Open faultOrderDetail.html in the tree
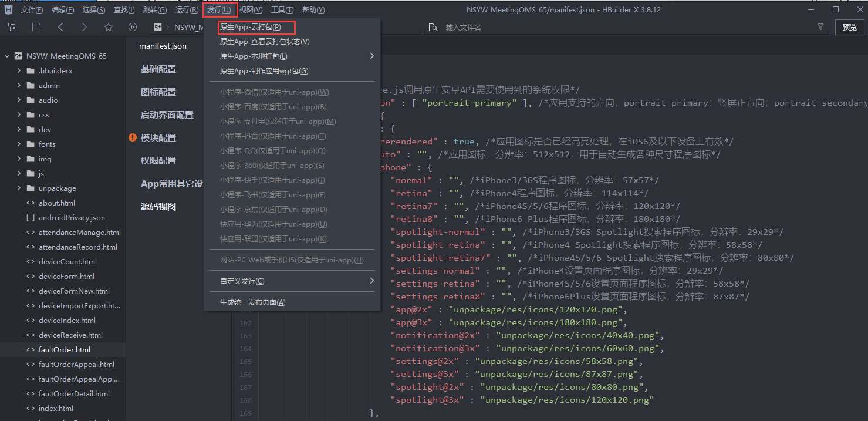The width and height of the screenshot is (868, 421). coord(75,394)
